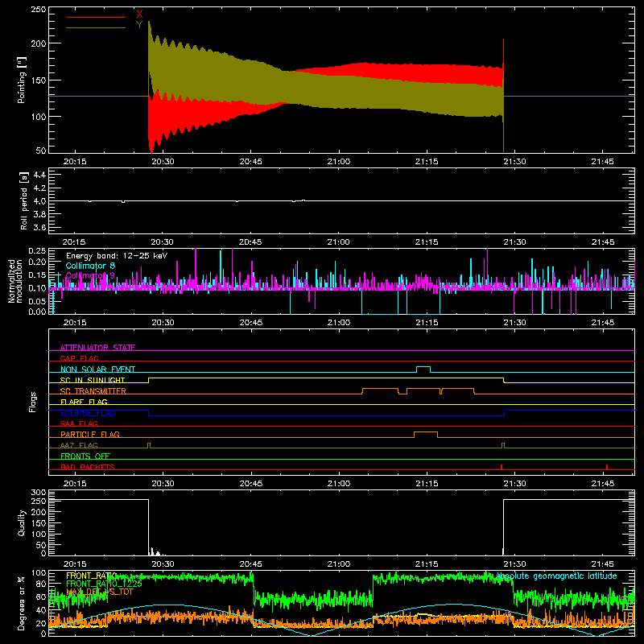The image size is (644, 644).
Task: Click the '0.25' modulation tick label
Action: 38,251
